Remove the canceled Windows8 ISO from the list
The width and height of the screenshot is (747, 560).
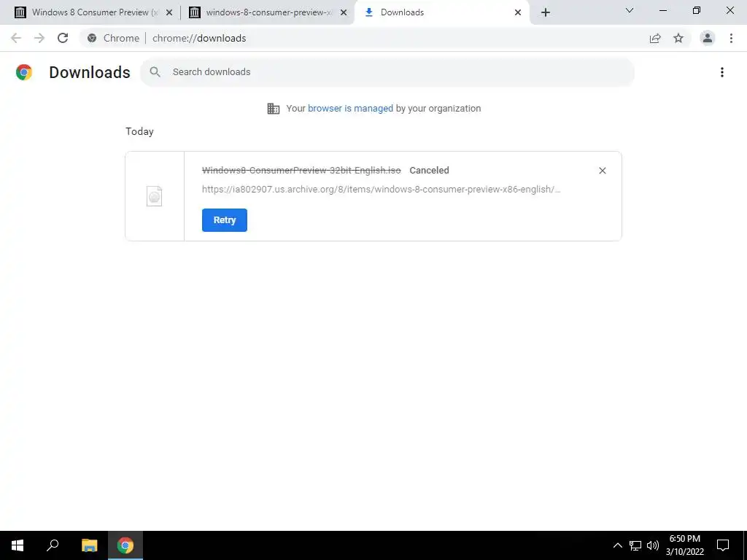click(602, 171)
